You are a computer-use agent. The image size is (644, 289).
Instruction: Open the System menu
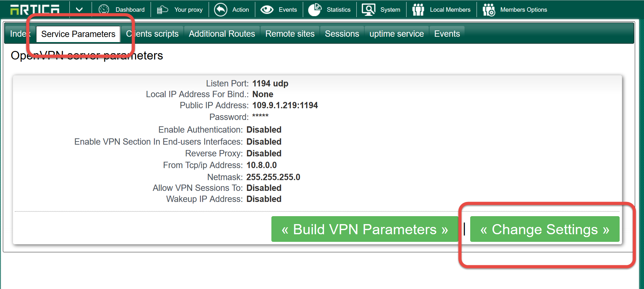tap(390, 10)
